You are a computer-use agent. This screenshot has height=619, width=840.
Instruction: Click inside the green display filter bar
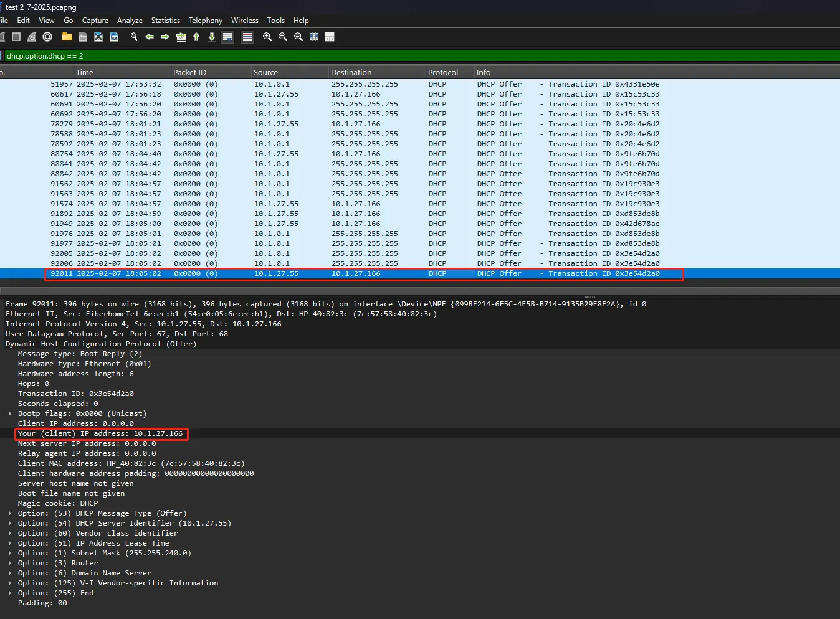(x=249, y=55)
